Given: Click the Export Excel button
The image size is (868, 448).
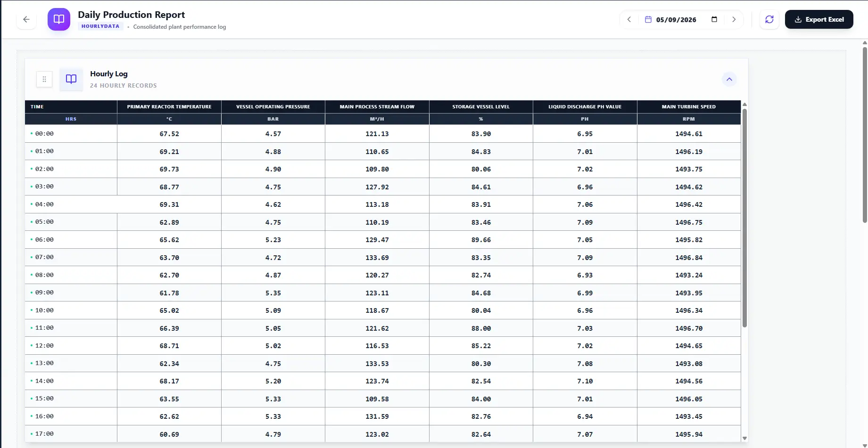Looking at the screenshot, I should tap(819, 19).
